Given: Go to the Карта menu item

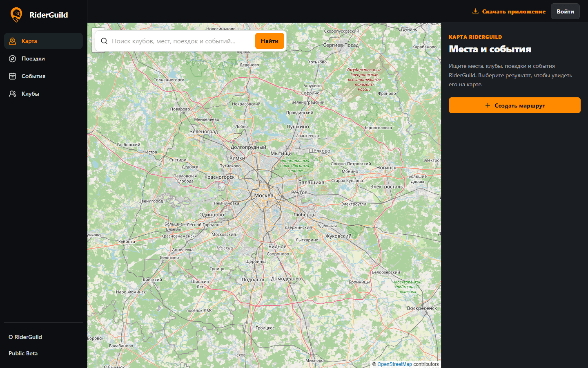Looking at the screenshot, I should (43, 41).
